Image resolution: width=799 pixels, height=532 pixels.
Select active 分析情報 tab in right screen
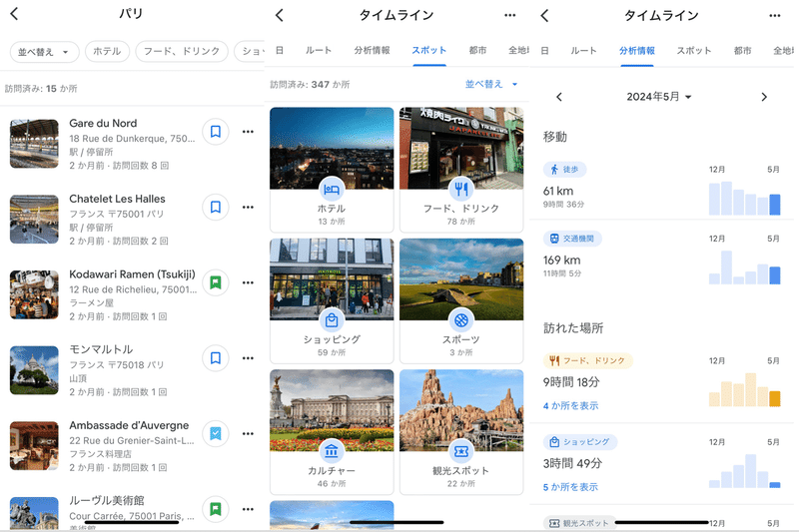637,50
